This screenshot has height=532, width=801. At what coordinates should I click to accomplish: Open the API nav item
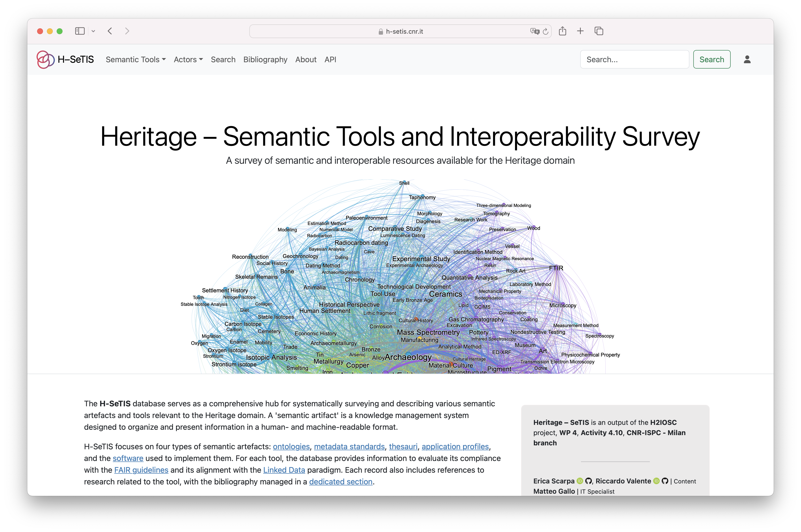(330, 59)
